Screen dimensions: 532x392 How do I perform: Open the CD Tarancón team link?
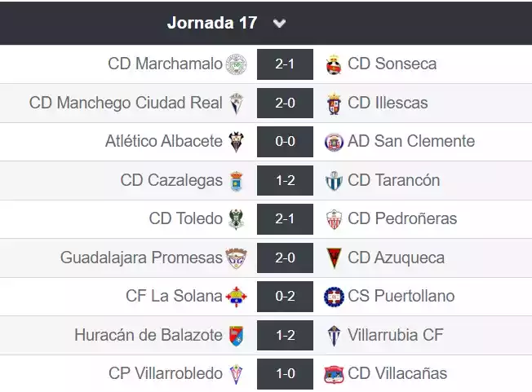pyautogui.click(x=393, y=181)
